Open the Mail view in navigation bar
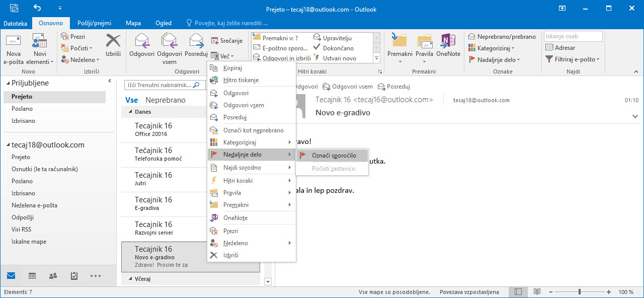 11,276
